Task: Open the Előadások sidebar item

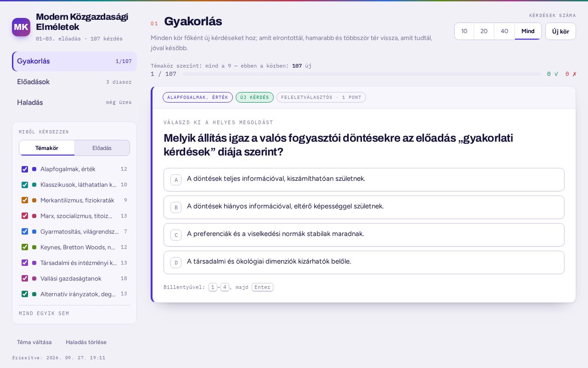Action: click(74, 82)
